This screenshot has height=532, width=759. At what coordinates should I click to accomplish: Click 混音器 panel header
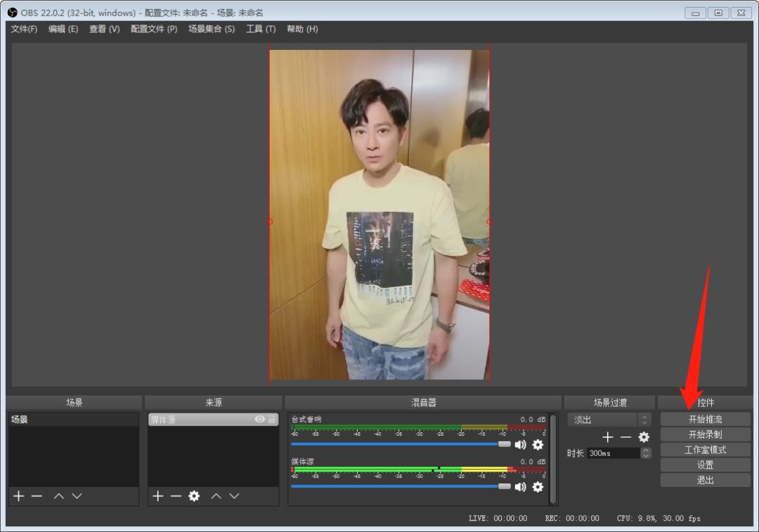424,402
